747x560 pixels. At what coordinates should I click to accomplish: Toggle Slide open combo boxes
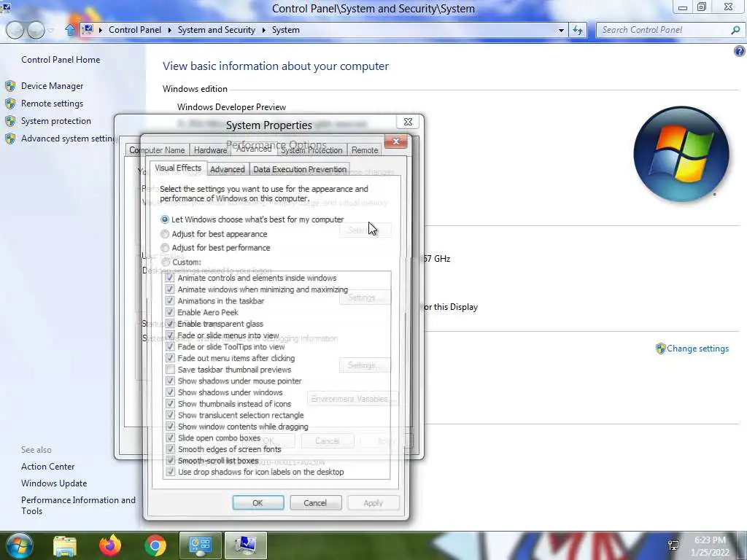[x=170, y=437]
